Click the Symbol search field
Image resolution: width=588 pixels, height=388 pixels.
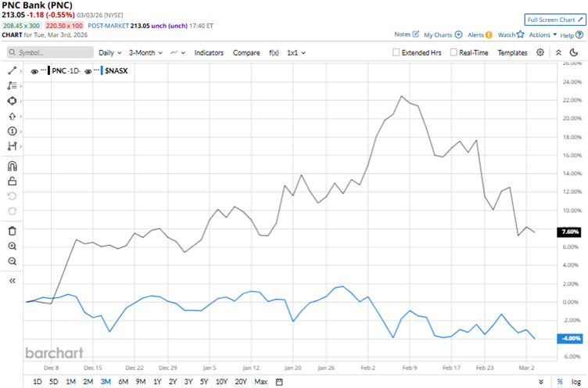[x=49, y=53]
